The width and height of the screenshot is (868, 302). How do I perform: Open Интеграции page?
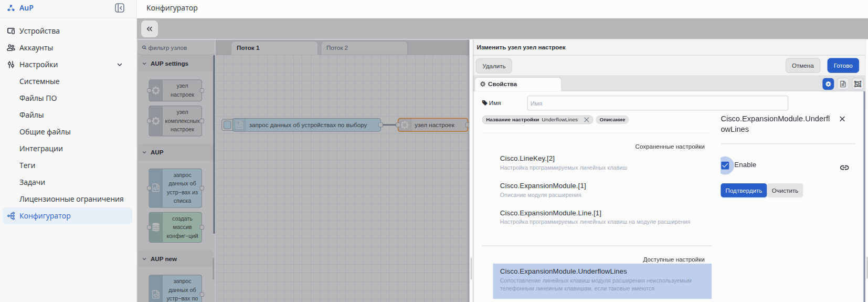tap(41, 149)
